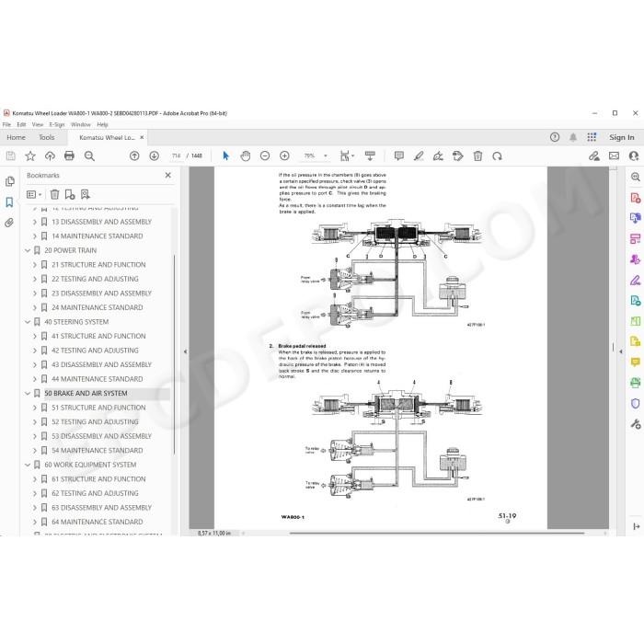644x644 pixels.
Task: Switch to the Home tab
Action: pyautogui.click(x=16, y=137)
